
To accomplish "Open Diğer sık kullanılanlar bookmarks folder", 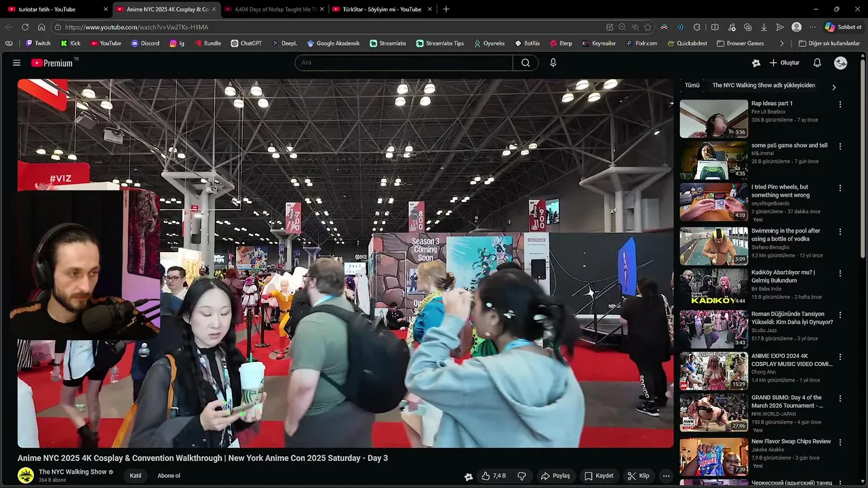I will (x=829, y=43).
